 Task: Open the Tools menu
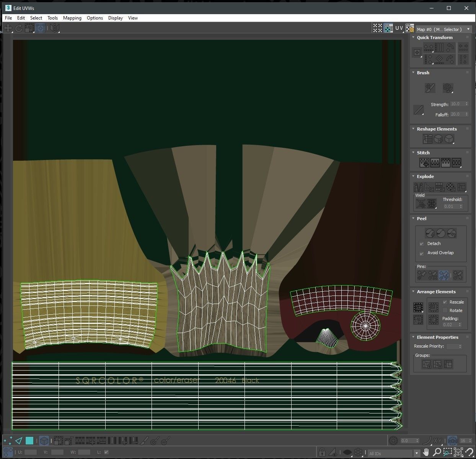click(x=52, y=18)
